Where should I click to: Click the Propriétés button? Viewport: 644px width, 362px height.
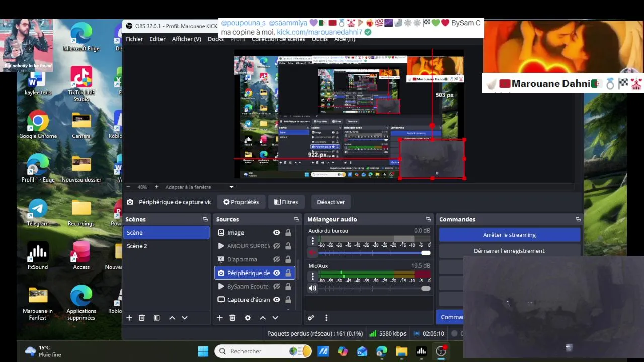pos(241,202)
